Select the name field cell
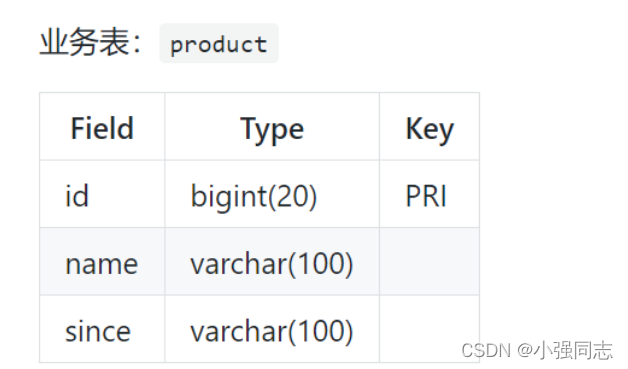 pos(102,263)
